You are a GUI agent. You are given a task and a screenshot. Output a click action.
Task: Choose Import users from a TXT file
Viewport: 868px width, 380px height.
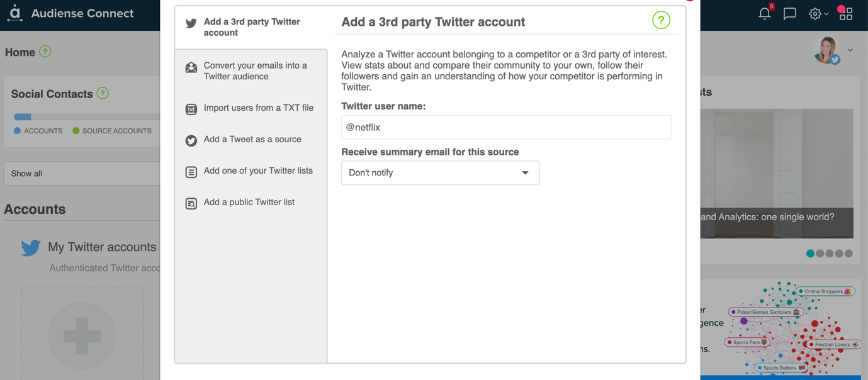(x=258, y=108)
